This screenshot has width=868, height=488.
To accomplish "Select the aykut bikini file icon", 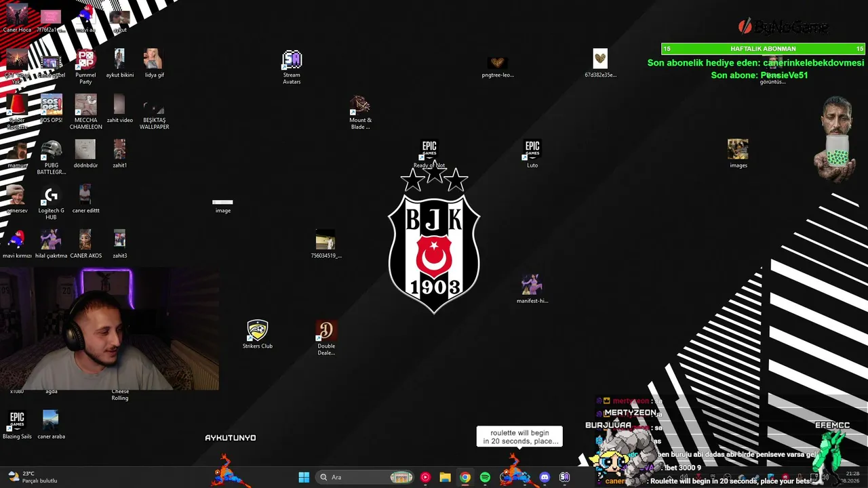I will click(120, 64).
